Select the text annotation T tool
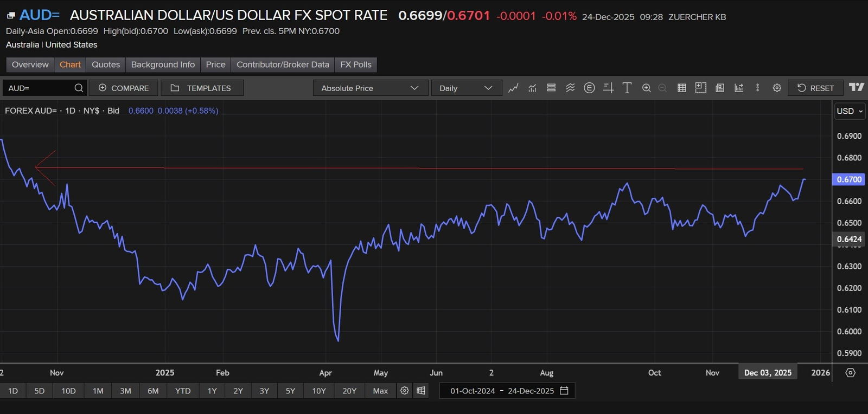 [627, 88]
